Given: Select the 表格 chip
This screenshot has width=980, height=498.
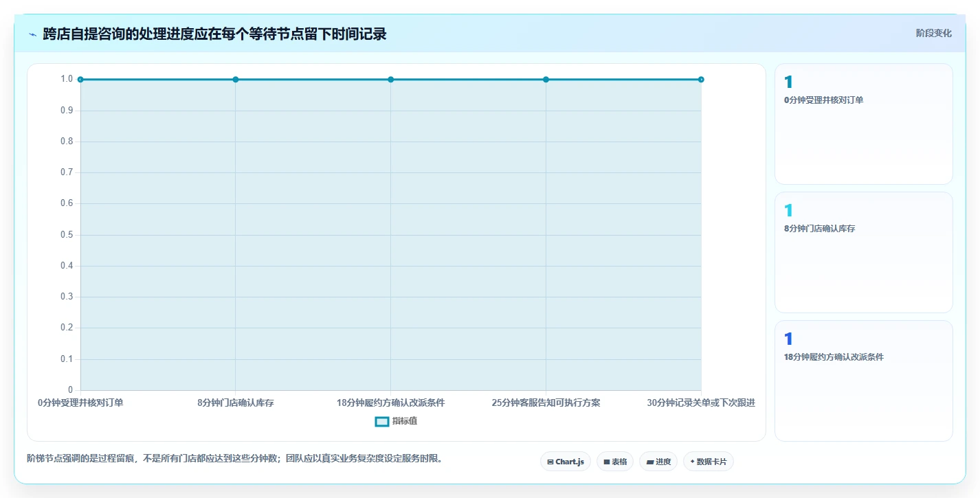Looking at the screenshot, I should coord(615,462).
